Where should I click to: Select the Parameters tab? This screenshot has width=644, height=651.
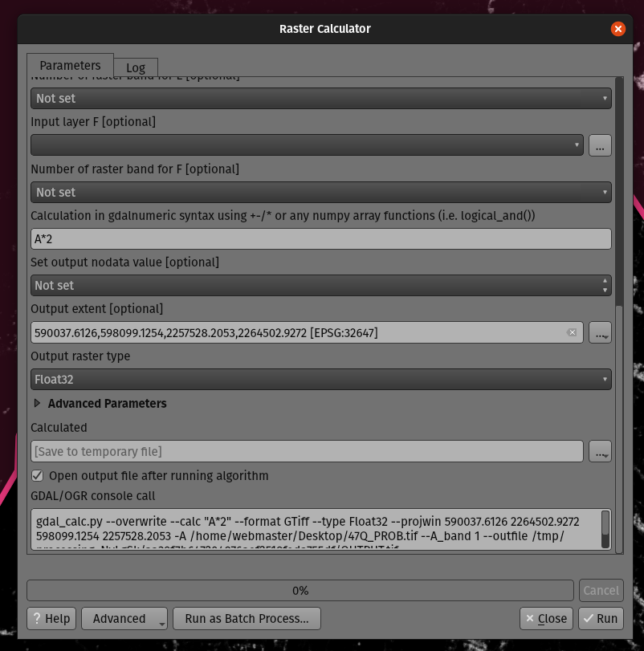point(70,66)
